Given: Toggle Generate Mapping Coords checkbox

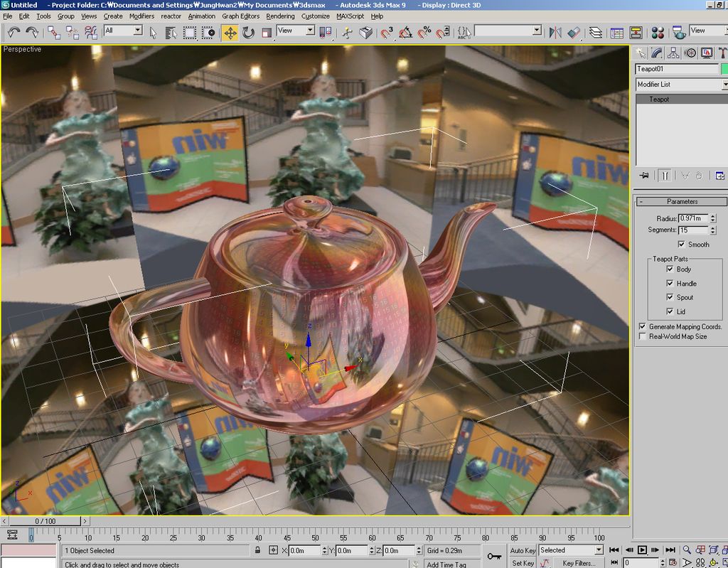Looking at the screenshot, I should pyautogui.click(x=643, y=326).
